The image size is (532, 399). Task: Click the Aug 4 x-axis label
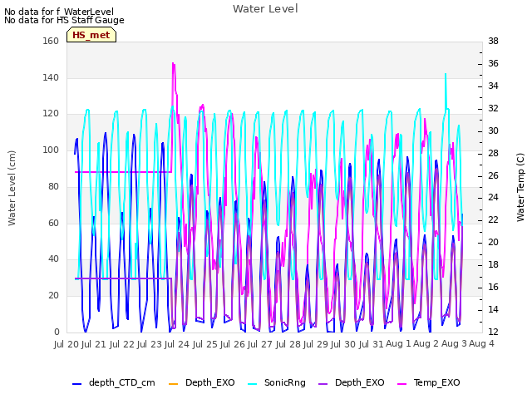[x=481, y=343]
